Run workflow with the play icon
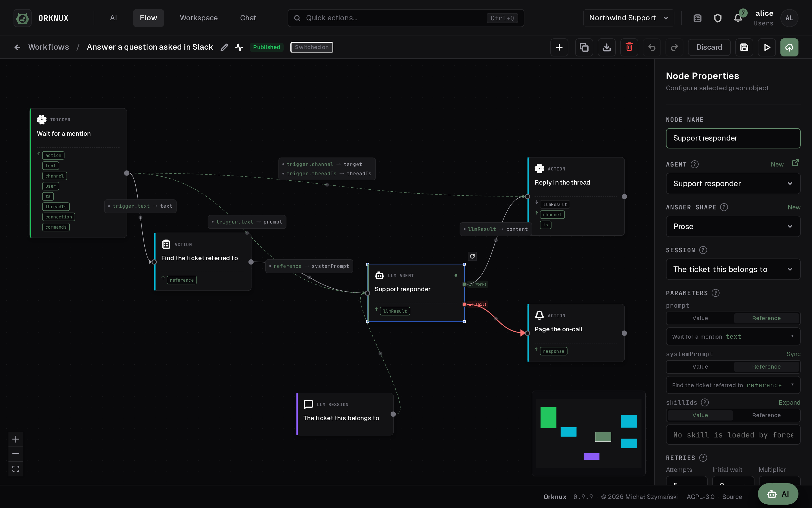This screenshot has width=812, height=508. click(x=767, y=47)
